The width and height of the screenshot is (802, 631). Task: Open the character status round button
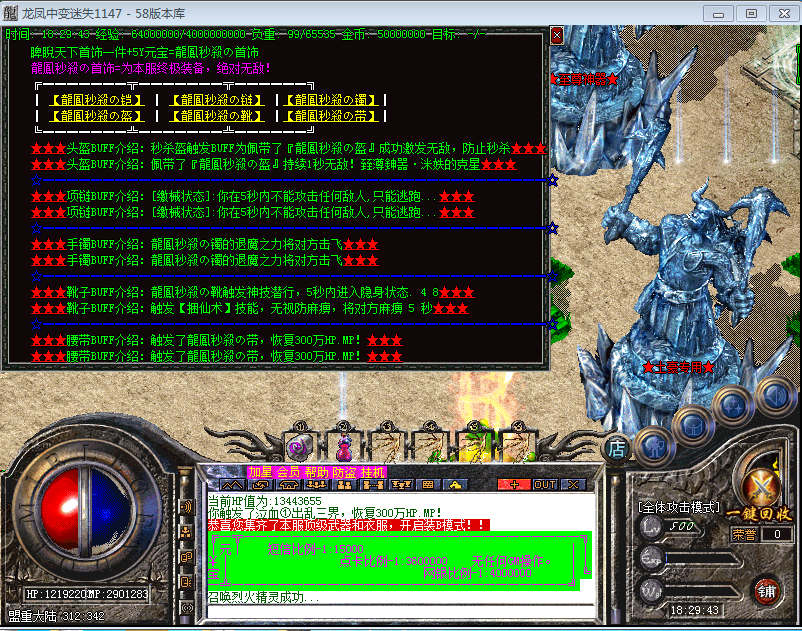point(655,447)
